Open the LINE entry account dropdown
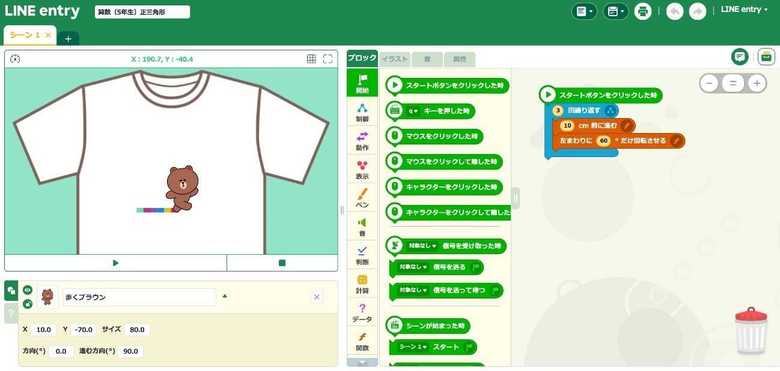 (x=744, y=9)
